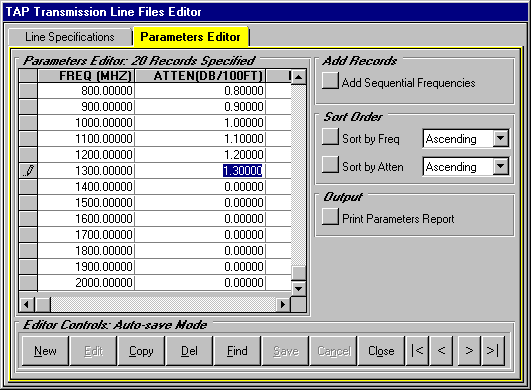The image size is (531, 390).
Task: Click the vertical scrollbar thumb in grid
Action: tap(298, 273)
